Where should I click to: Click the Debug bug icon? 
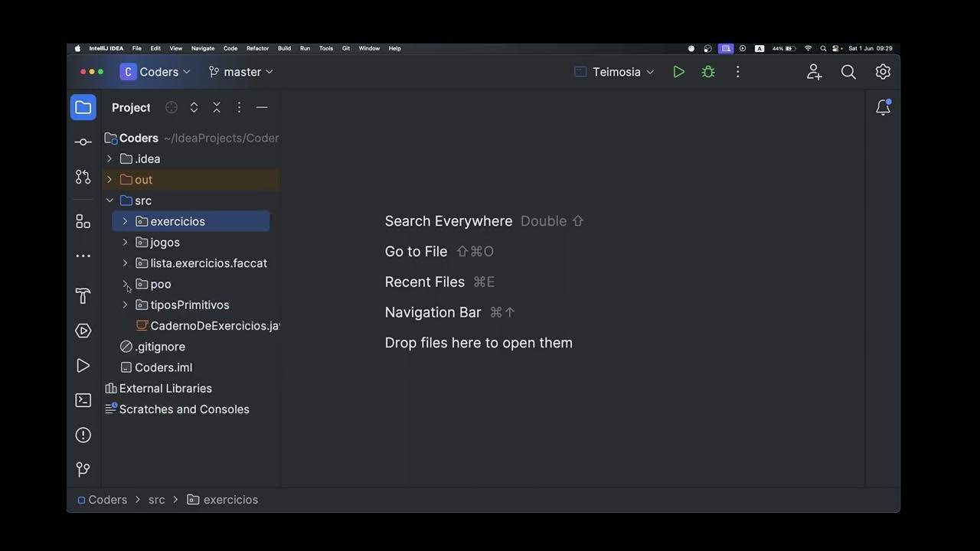click(708, 72)
